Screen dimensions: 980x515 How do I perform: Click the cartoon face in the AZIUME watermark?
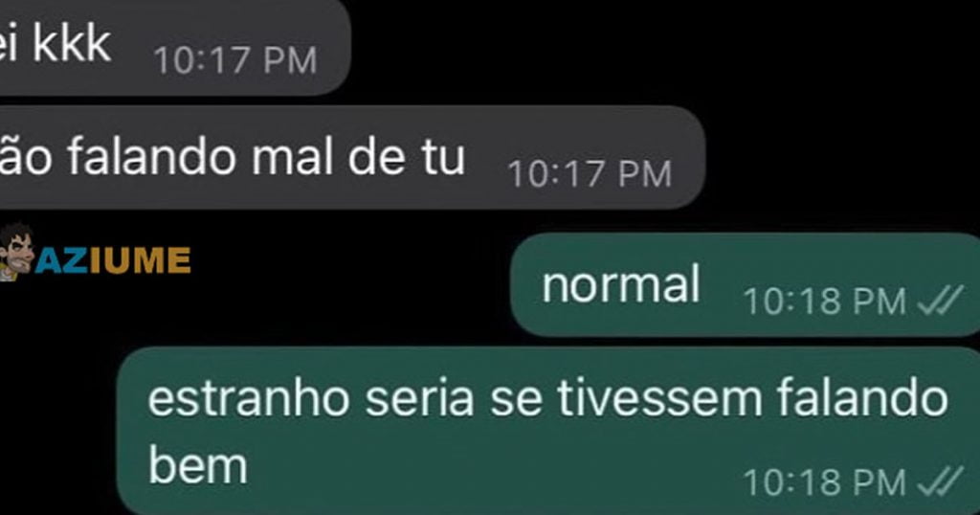click(17, 251)
